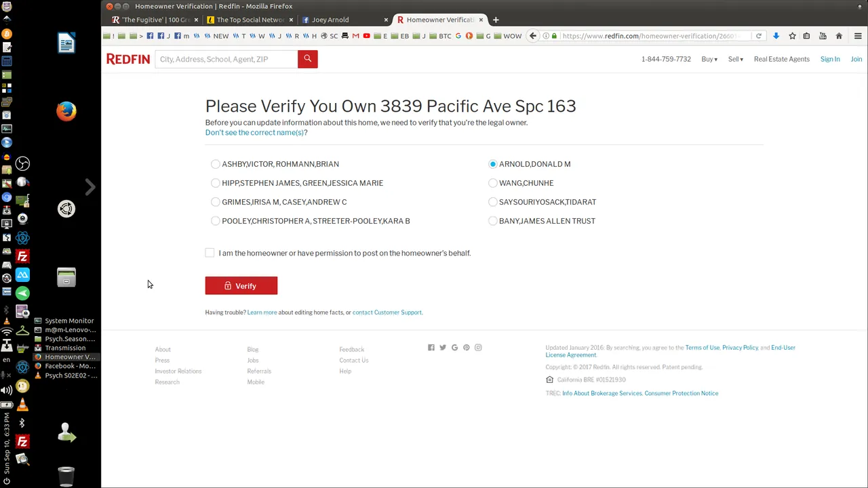Click Consumer Protection Notice link
868x488 pixels.
[682, 393]
